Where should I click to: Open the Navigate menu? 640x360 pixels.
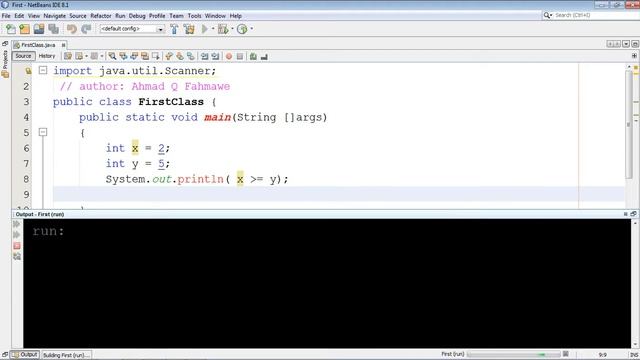(55, 16)
